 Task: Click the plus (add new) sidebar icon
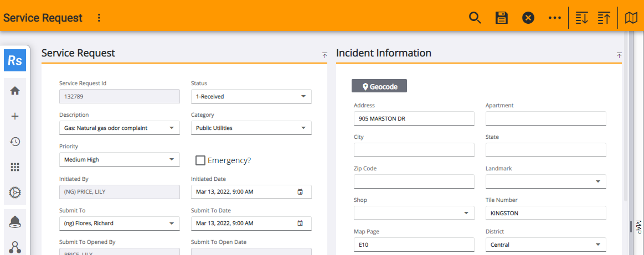(15, 116)
